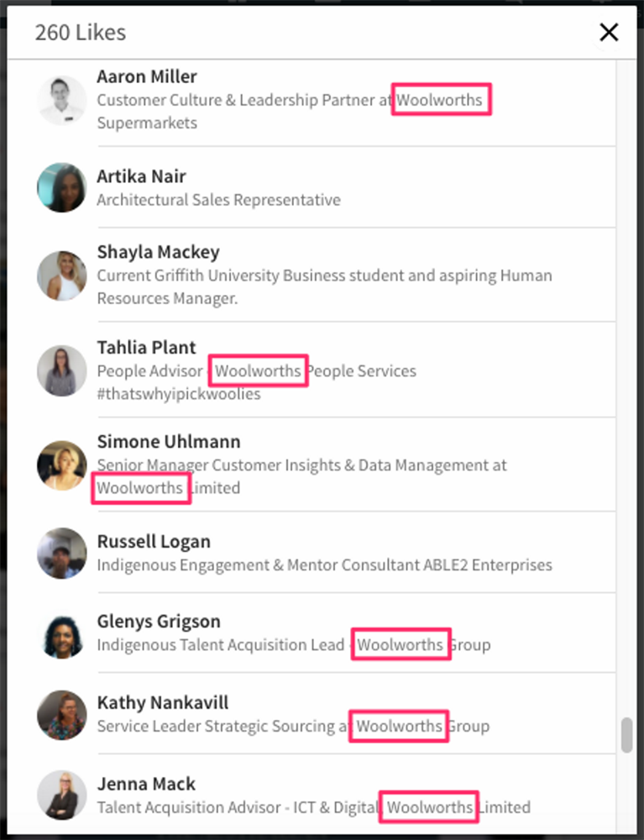644x840 pixels.
Task: Open Shayla Mackey's profile photo
Action: pos(62,276)
